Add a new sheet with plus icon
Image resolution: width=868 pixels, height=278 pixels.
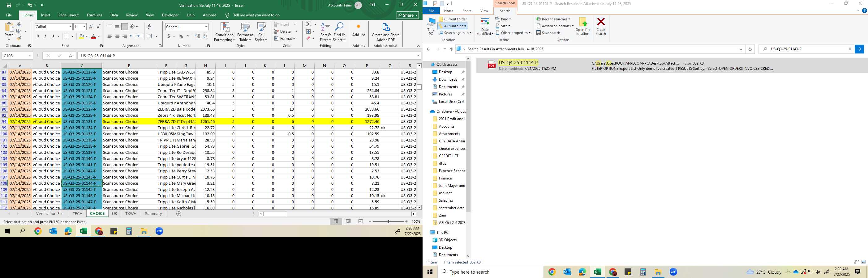pyautogui.click(x=179, y=214)
